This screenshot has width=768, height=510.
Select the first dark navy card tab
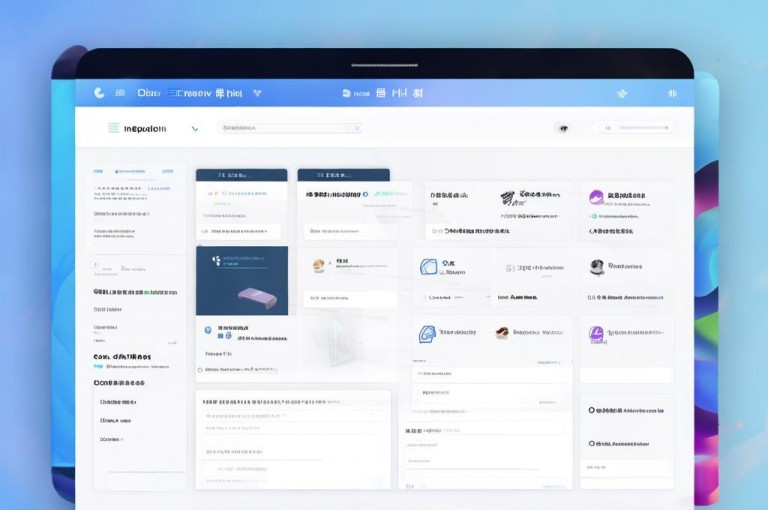pyautogui.click(x=241, y=175)
